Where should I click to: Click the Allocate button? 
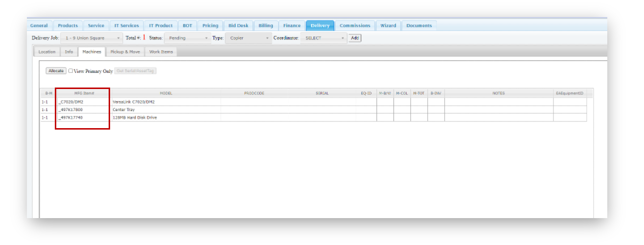pos(56,71)
